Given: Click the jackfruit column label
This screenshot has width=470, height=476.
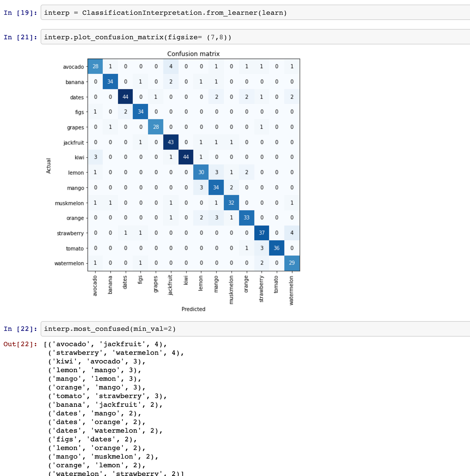Looking at the screenshot, I should [171, 284].
